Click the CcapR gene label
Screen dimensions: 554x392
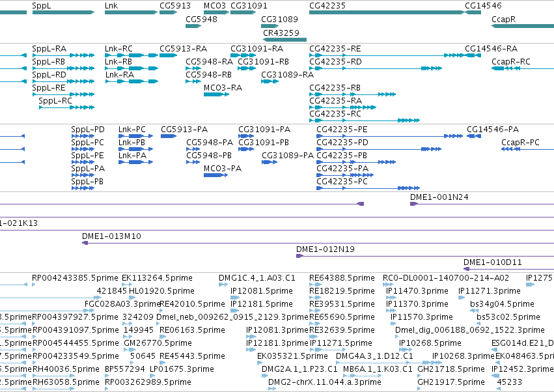point(503,20)
